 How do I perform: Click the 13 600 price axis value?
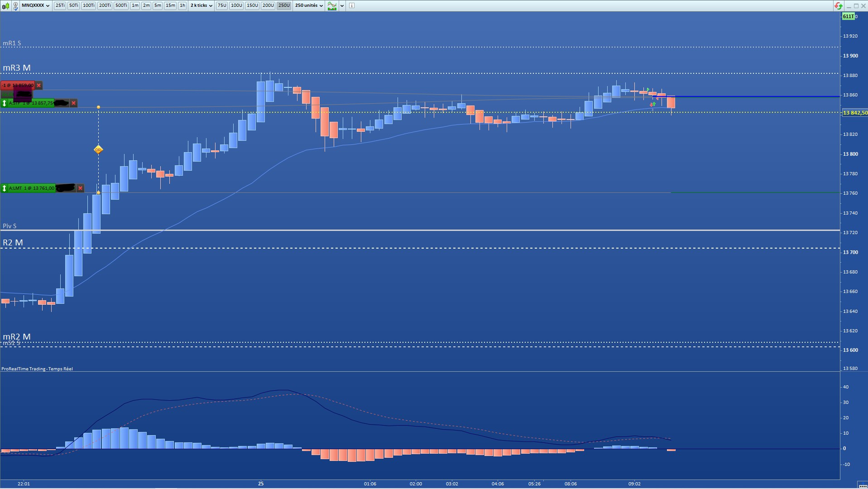pos(850,350)
